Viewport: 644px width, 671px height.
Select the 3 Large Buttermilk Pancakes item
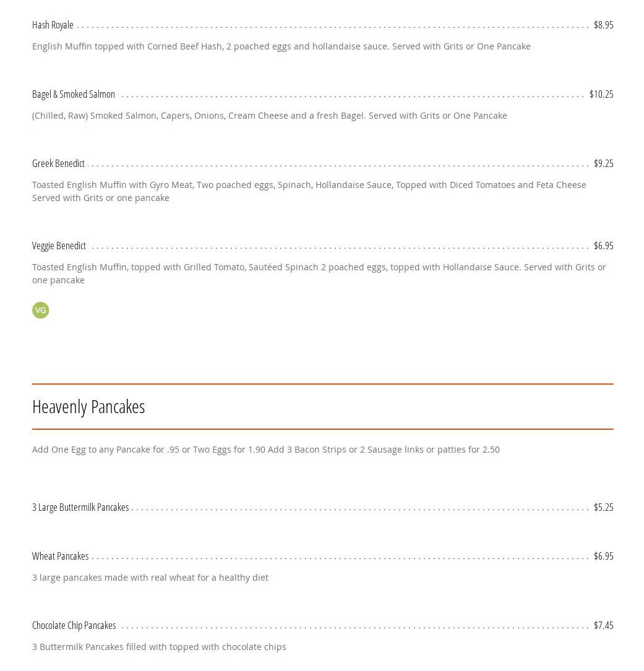[80, 507]
